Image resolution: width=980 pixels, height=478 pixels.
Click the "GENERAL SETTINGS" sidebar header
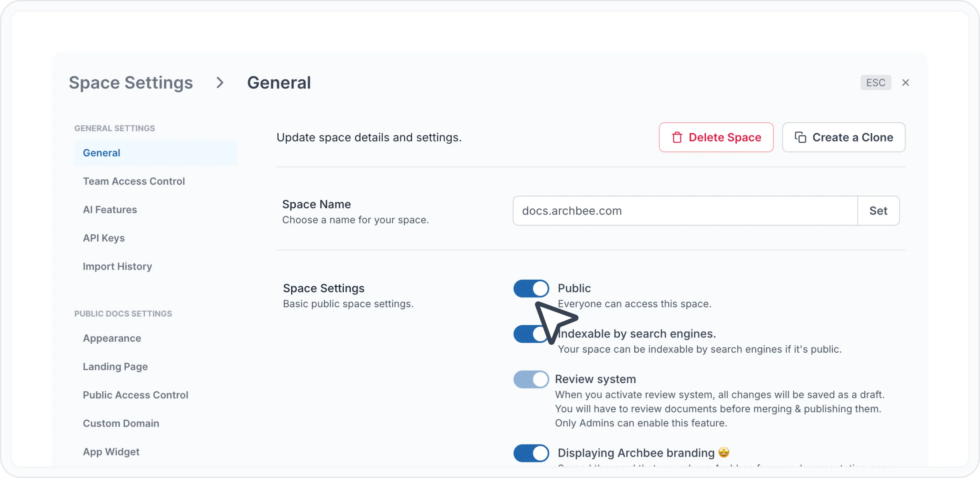click(x=114, y=129)
